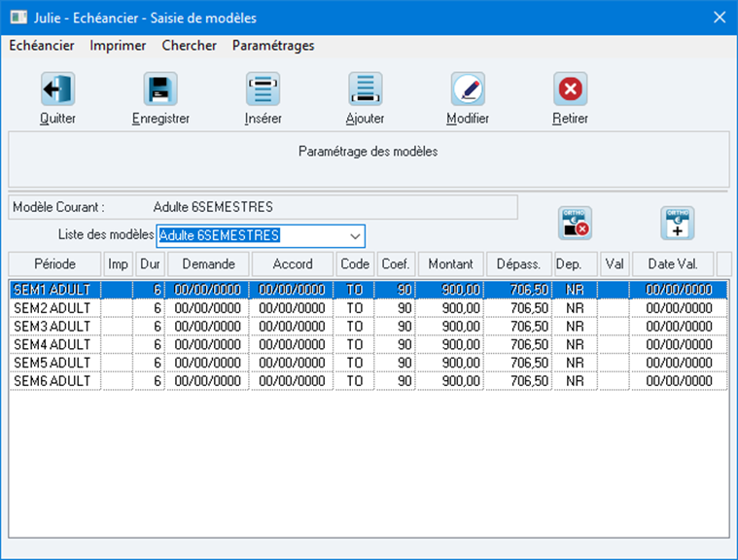Click the Date Val. column header
The height and width of the screenshot is (560, 738).
(673, 264)
